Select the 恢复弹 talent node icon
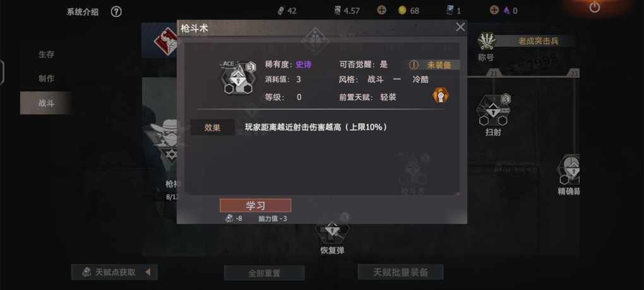The width and height of the screenshot is (644, 290). (332, 231)
